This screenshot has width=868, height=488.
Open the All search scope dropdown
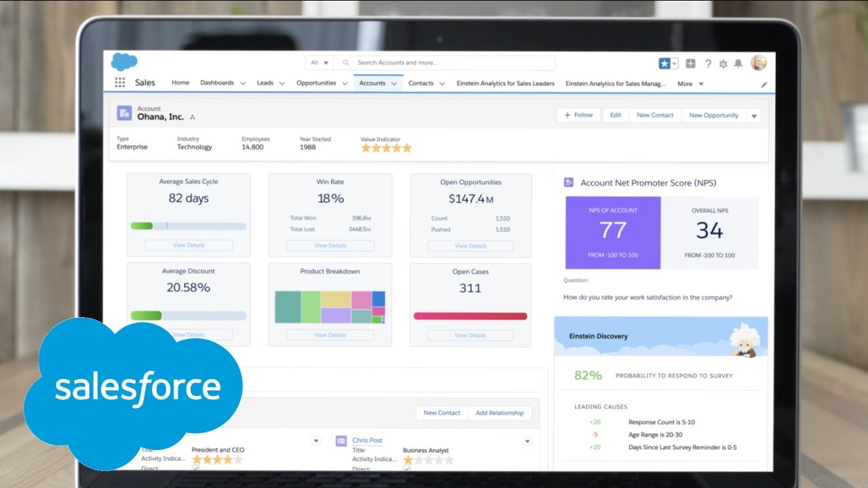click(x=319, y=63)
